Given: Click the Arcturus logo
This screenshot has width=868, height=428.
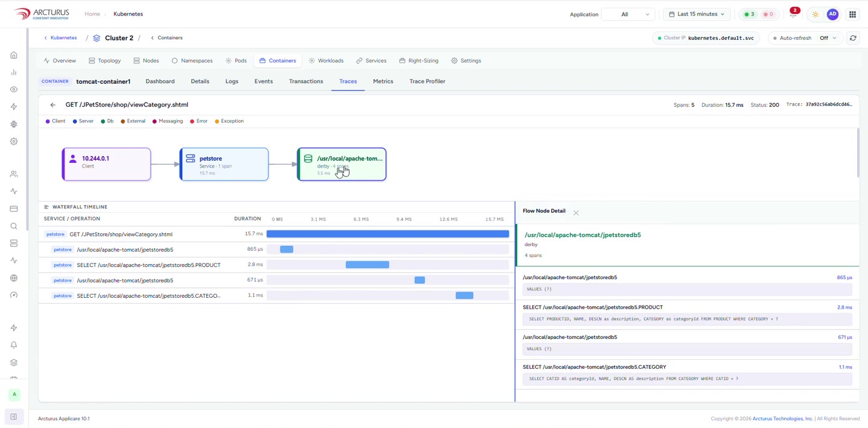Looking at the screenshot, I should (42, 14).
